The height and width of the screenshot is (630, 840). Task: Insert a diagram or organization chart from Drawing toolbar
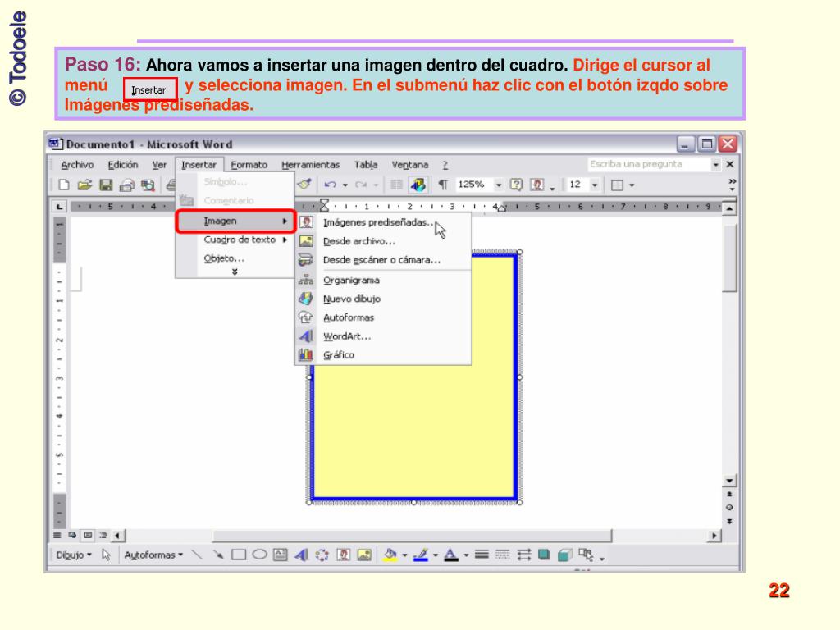[x=322, y=555]
